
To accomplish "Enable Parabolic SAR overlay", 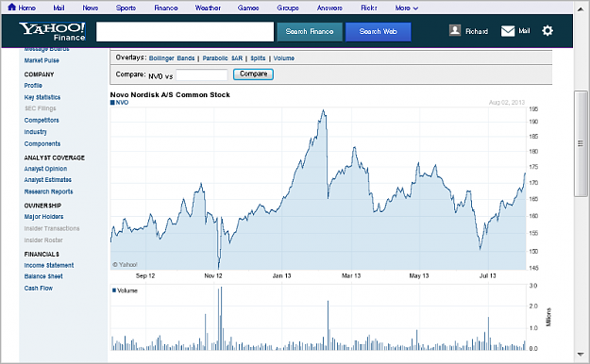I will click(x=223, y=58).
